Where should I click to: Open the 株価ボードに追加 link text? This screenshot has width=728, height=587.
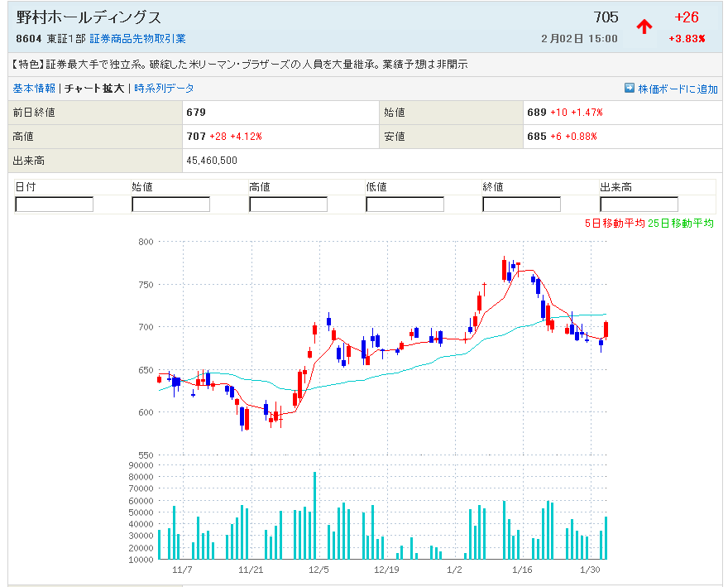678,89
